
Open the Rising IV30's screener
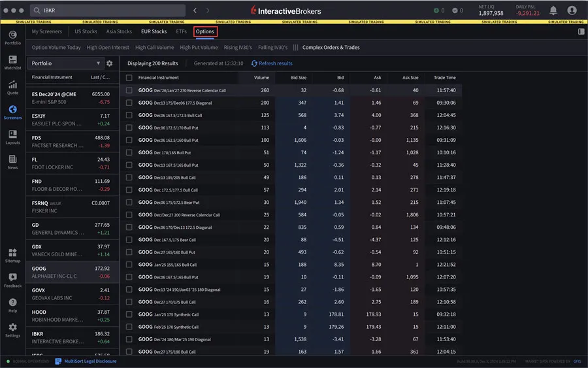(238, 48)
